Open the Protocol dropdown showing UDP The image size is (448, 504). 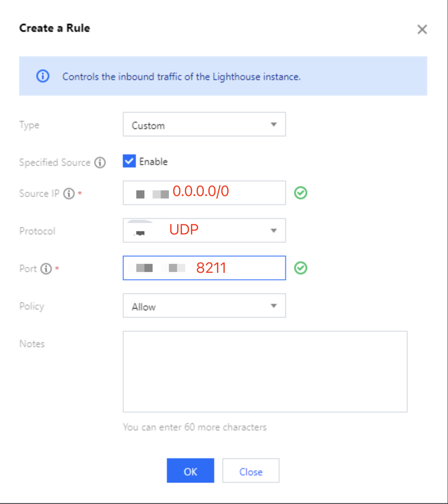click(204, 230)
